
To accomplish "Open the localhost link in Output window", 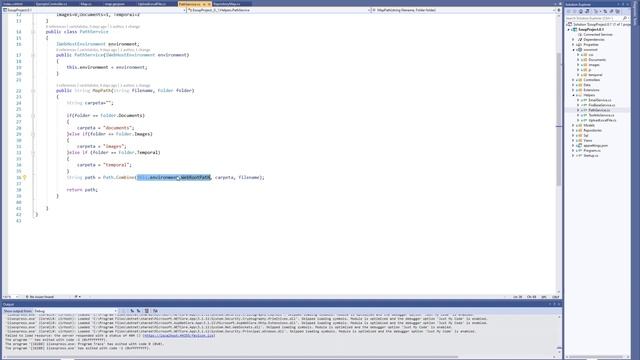I will [x=178, y=336].
